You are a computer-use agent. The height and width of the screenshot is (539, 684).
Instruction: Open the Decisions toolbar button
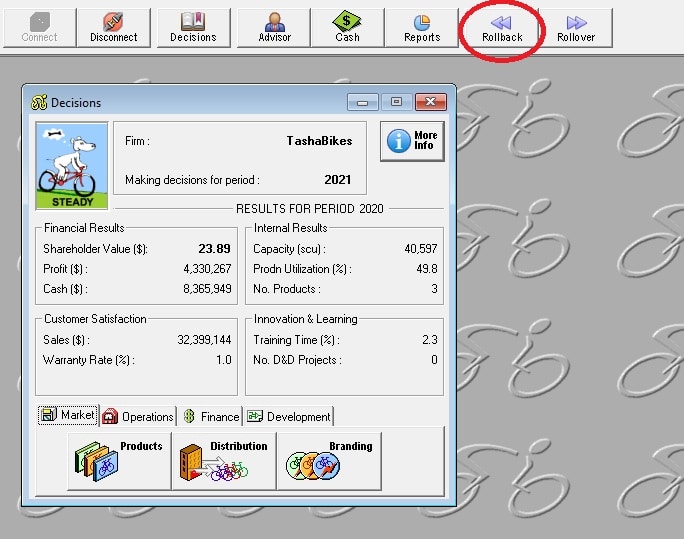(x=193, y=28)
